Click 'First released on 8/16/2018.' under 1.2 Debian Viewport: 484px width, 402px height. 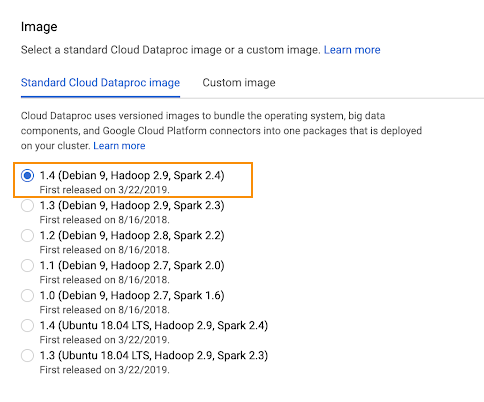click(105, 250)
